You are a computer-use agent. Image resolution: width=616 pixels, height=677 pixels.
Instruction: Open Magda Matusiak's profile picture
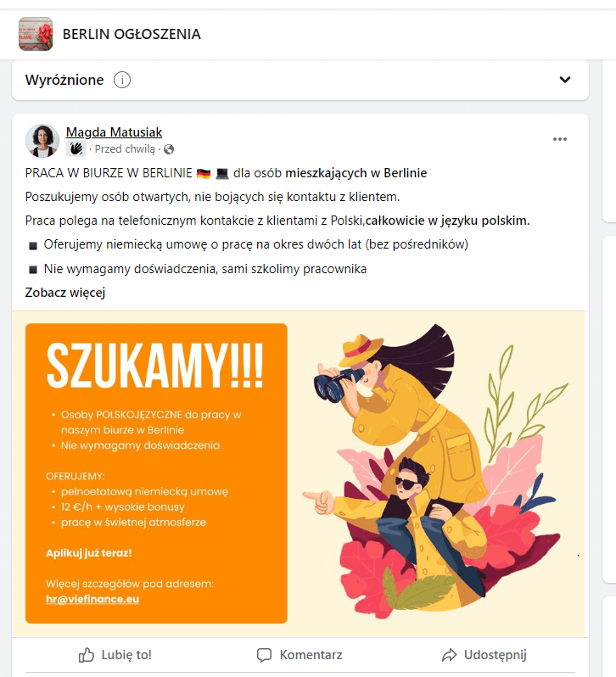42,140
